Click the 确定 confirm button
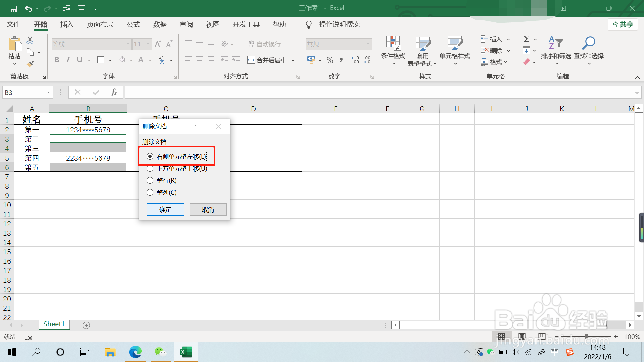This screenshot has height=362, width=644. click(165, 209)
